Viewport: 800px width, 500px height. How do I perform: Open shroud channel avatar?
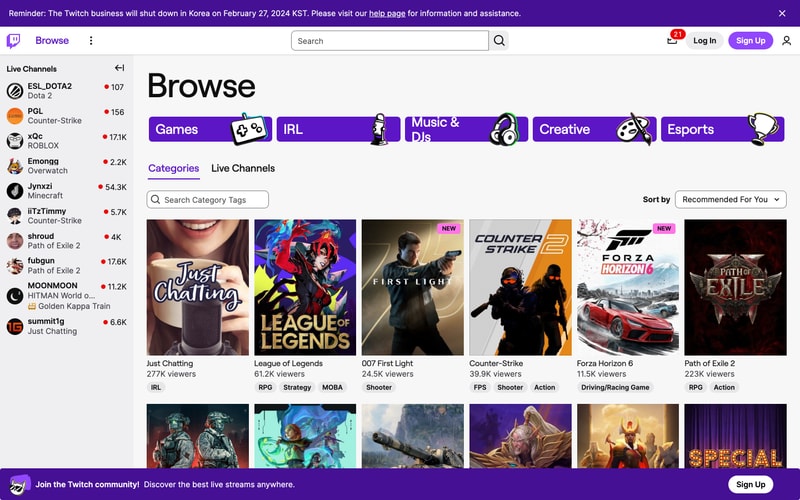pos(15,241)
